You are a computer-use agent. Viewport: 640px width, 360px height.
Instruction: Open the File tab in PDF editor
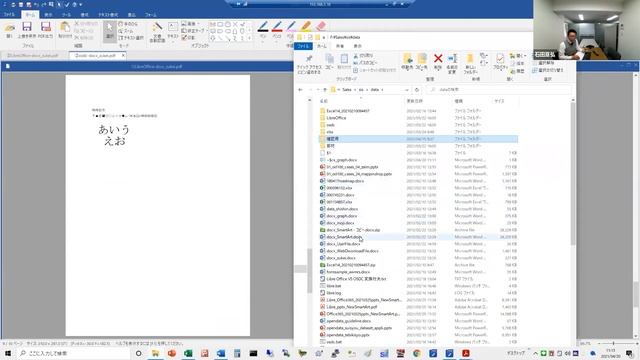pyautogui.click(x=9, y=15)
